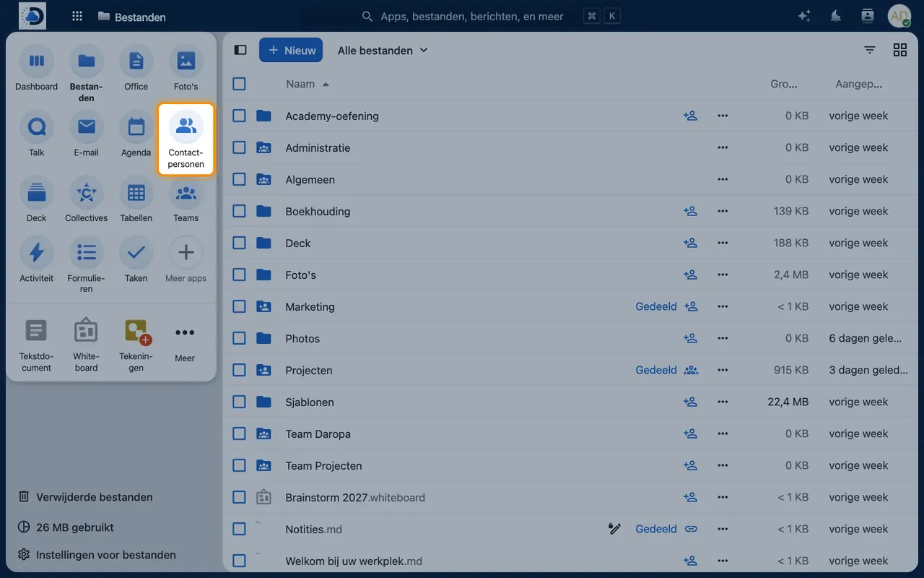Open the Bestanden app in grid

pyautogui.click(x=86, y=74)
